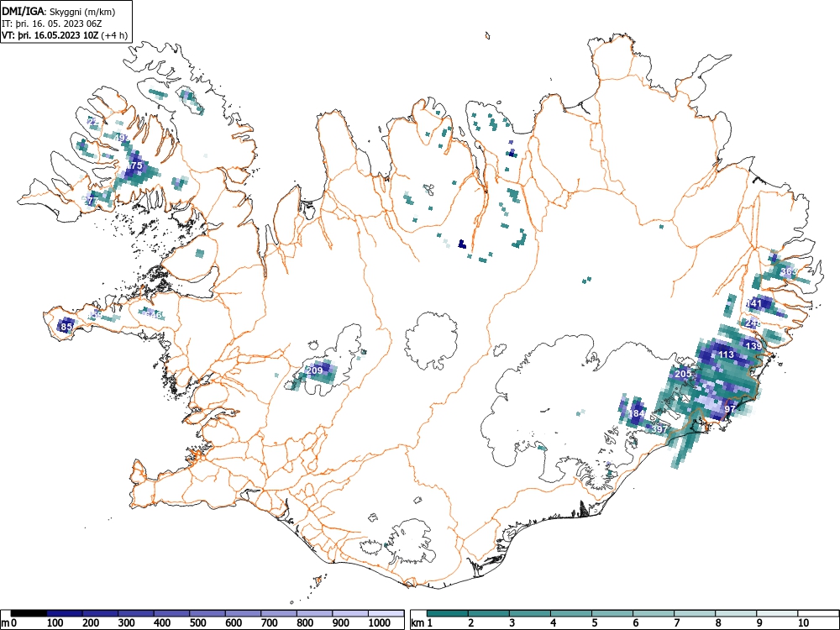Click the '141' visibility value in the east
The image size is (840, 630).
(753, 304)
